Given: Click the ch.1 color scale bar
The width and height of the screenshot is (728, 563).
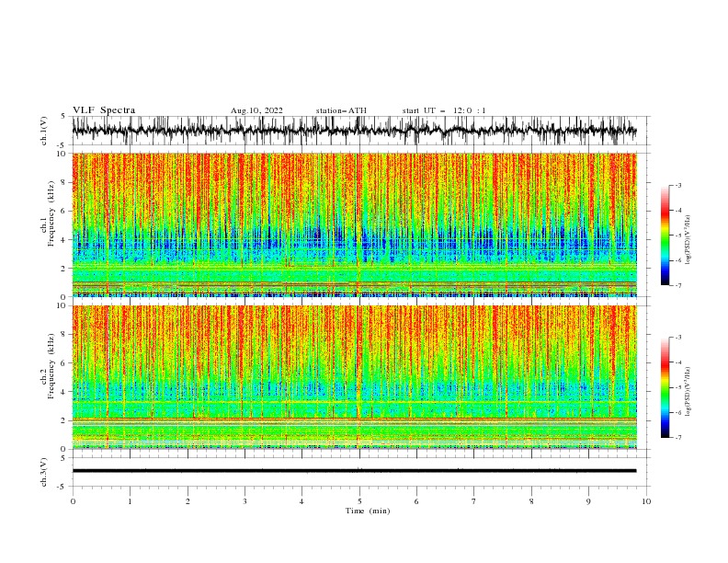Looking at the screenshot, I should 665,235.
